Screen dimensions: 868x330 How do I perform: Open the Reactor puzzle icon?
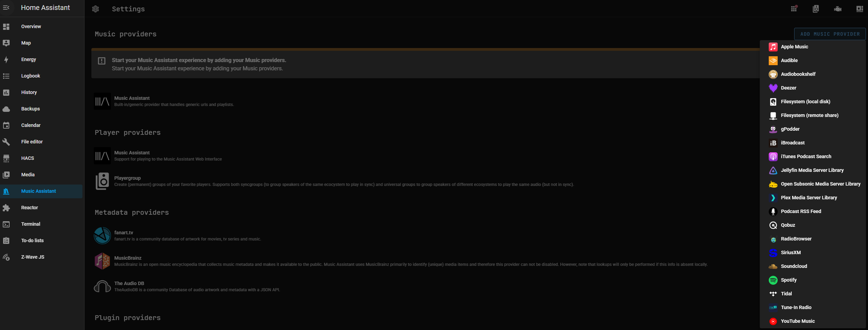[6, 208]
